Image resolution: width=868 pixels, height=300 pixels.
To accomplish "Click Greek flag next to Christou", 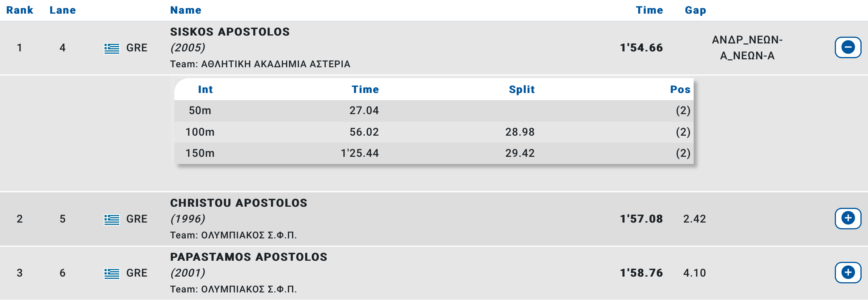I will pyautogui.click(x=112, y=219).
